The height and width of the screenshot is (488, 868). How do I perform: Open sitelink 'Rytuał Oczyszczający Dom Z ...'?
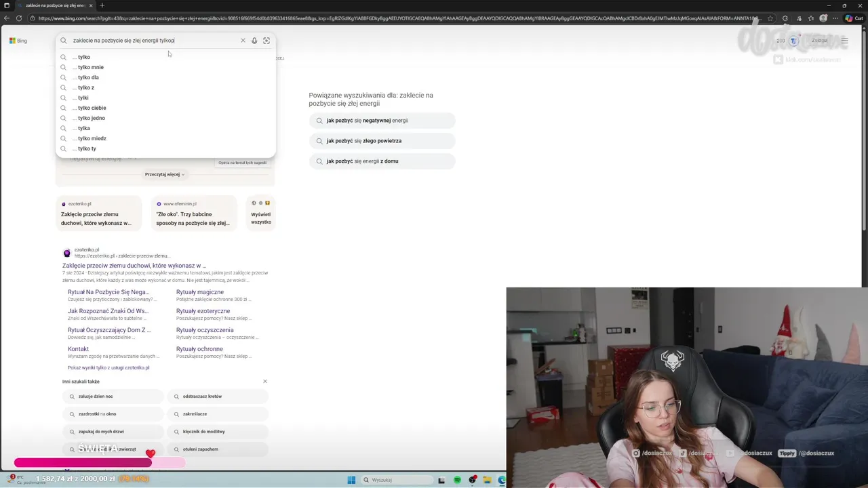pos(109,330)
